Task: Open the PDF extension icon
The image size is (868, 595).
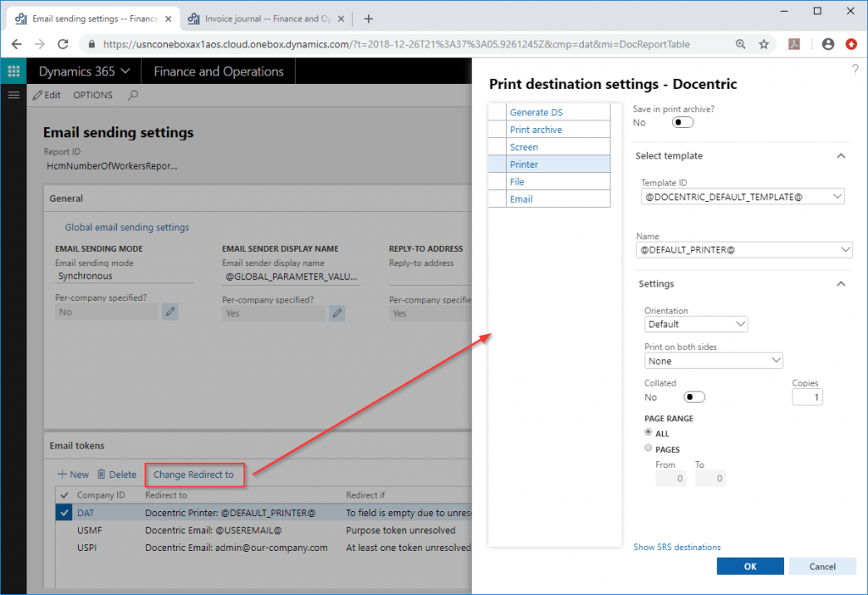Action: click(794, 44)
